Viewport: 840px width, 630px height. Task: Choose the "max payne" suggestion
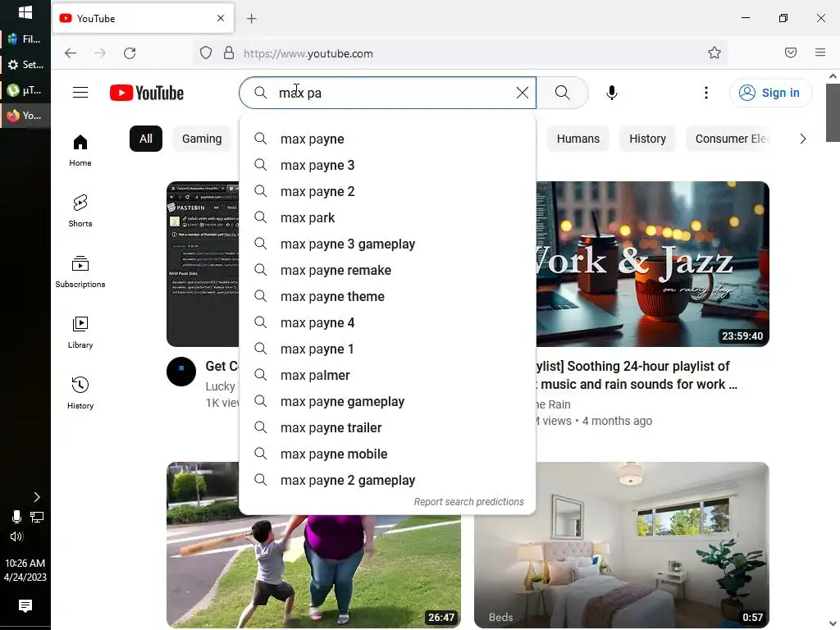[x=387, y=139]
